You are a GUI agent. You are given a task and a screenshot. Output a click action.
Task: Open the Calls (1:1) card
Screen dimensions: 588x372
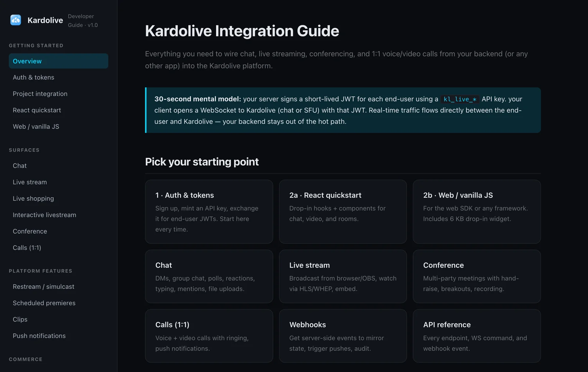pyautogui.click(x=209, y=336)
